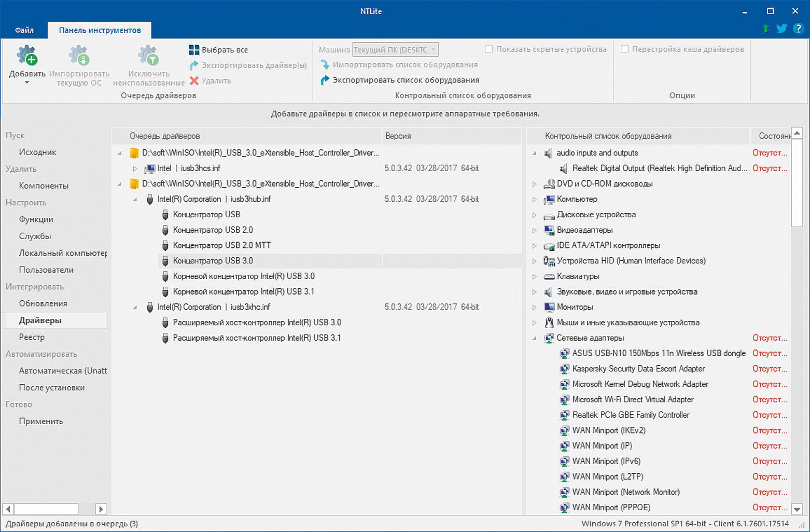Collapse the Сетевые адаптеры category
Image resolution: width=810 pixels, height=532 pixels.
pyautogui.click(x=535, y=338)
